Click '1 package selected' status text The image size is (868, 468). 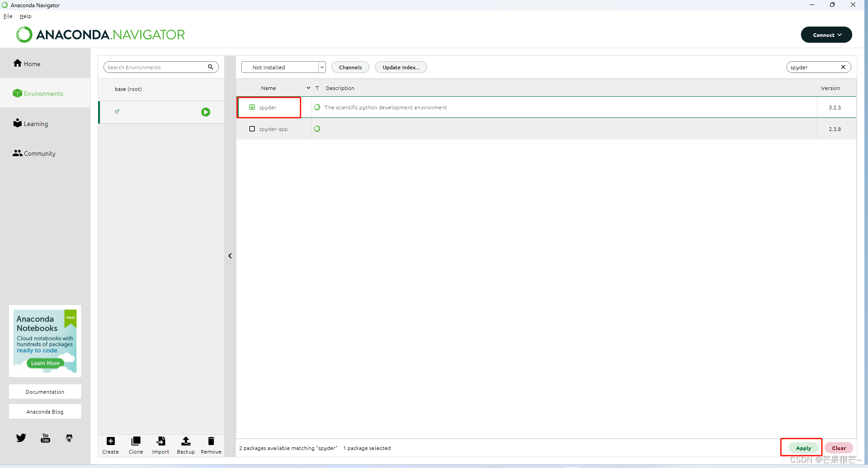click(367, 448)
